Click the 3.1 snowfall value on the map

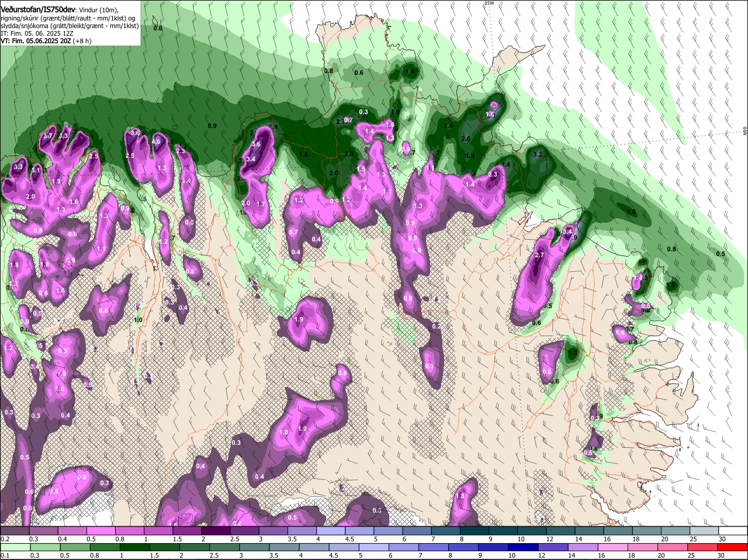point(36,170)
